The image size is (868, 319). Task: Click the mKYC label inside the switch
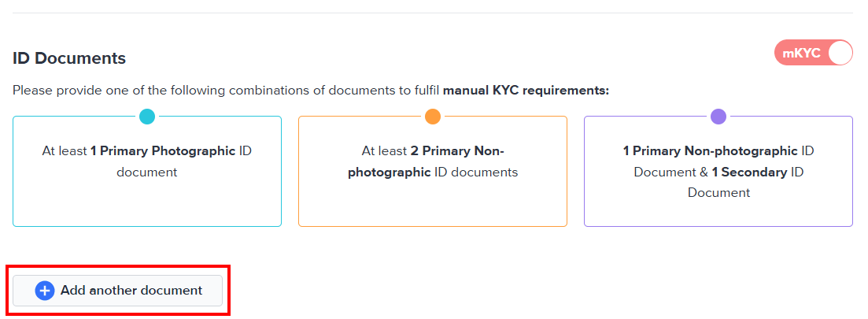point(801,54)
